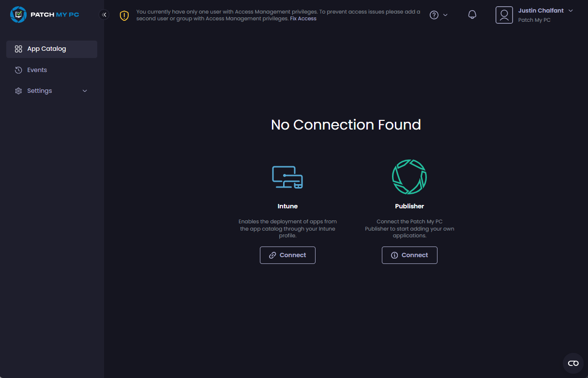Click the Patch My PC logo

pyautogui.click(x=45, y=15)
